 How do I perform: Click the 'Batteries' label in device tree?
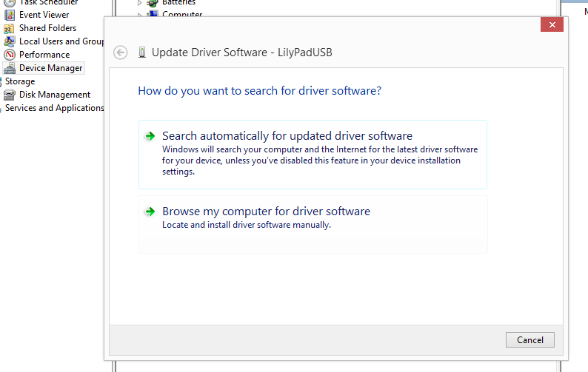178,3
